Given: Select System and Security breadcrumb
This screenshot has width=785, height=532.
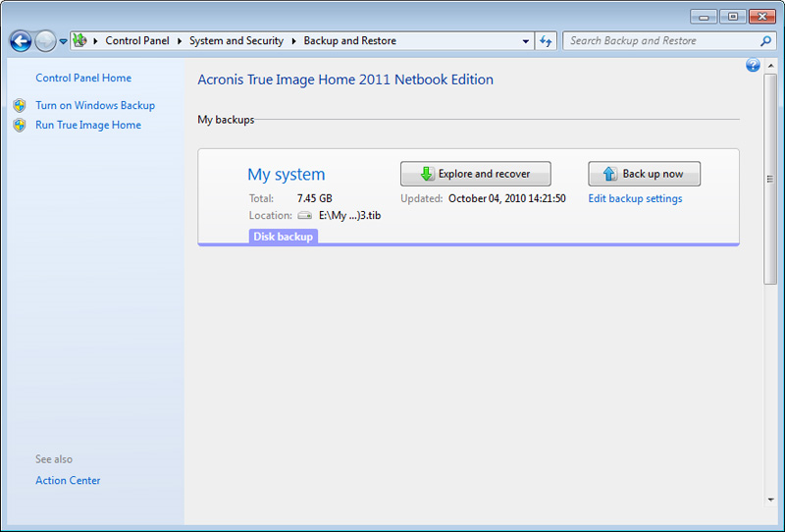Looking at the screenshot, I should click(236, 40).
